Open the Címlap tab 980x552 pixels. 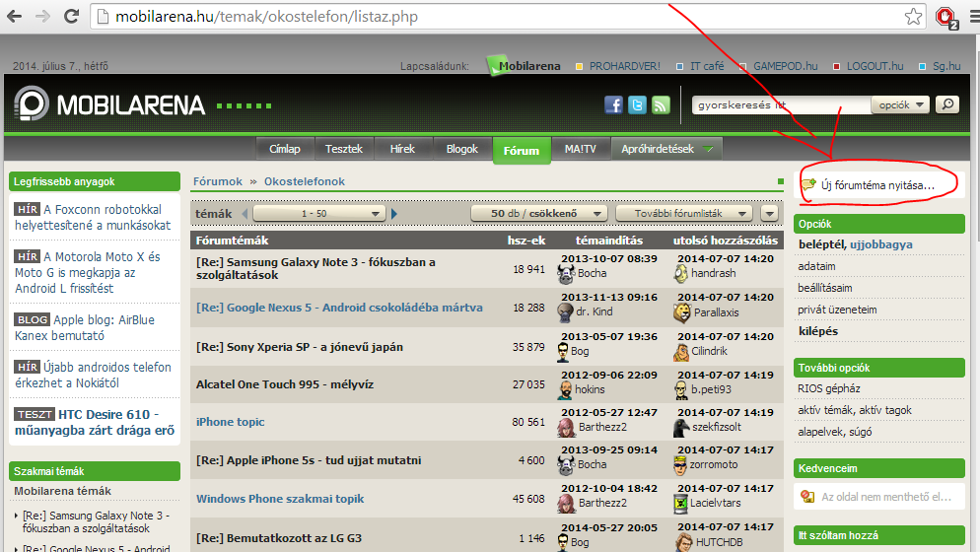click(x=284, y=150)
